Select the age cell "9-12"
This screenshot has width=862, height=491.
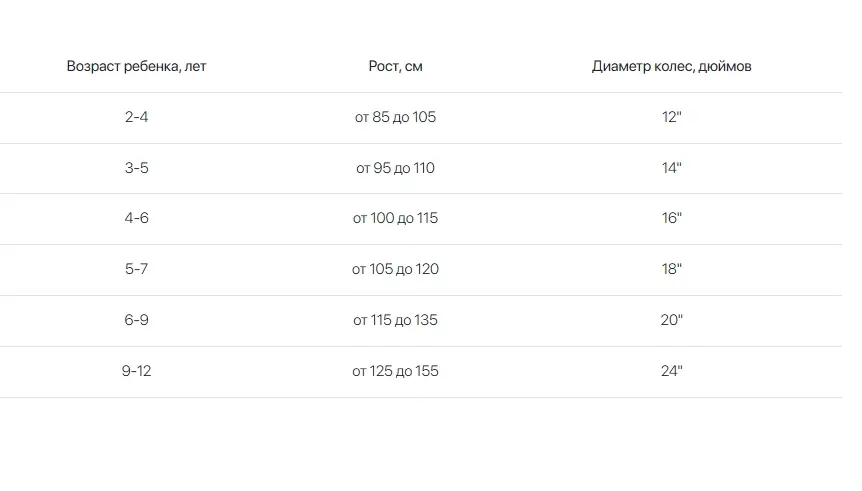(x=137, y=371)
